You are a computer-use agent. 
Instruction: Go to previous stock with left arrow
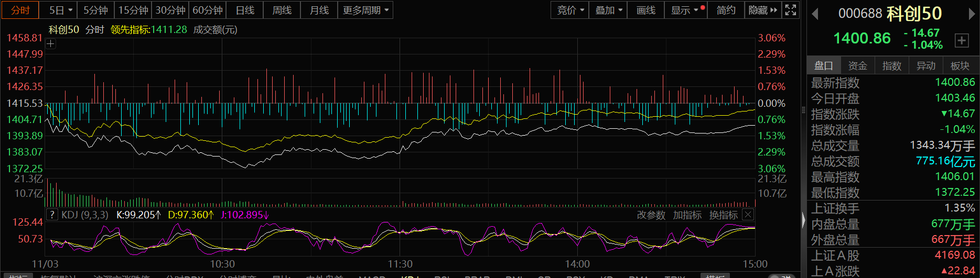coord(815,14)
